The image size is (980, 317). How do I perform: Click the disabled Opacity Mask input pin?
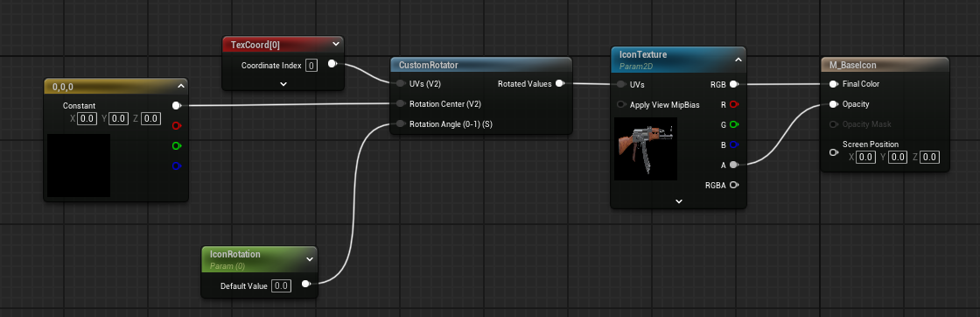(833, 124)
